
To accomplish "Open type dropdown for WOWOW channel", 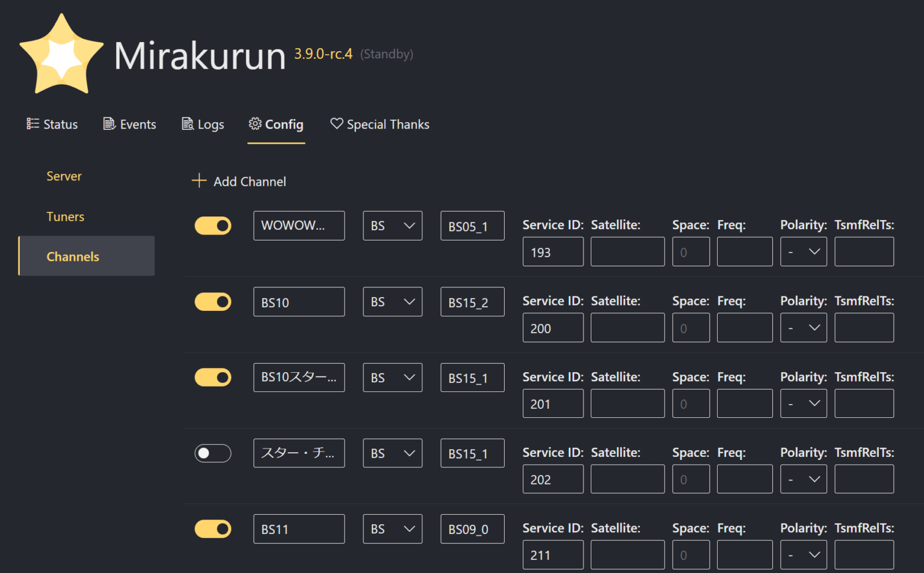I will (392, 225).
